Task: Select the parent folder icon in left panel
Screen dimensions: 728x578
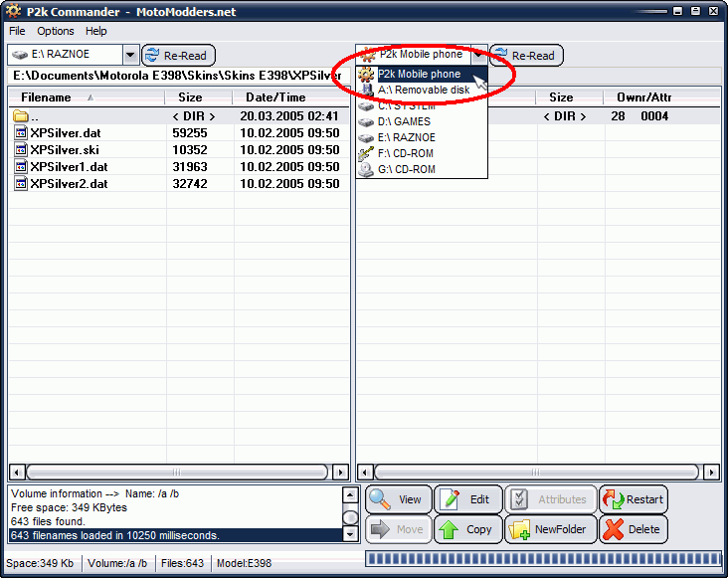Action: pos(21,116)
